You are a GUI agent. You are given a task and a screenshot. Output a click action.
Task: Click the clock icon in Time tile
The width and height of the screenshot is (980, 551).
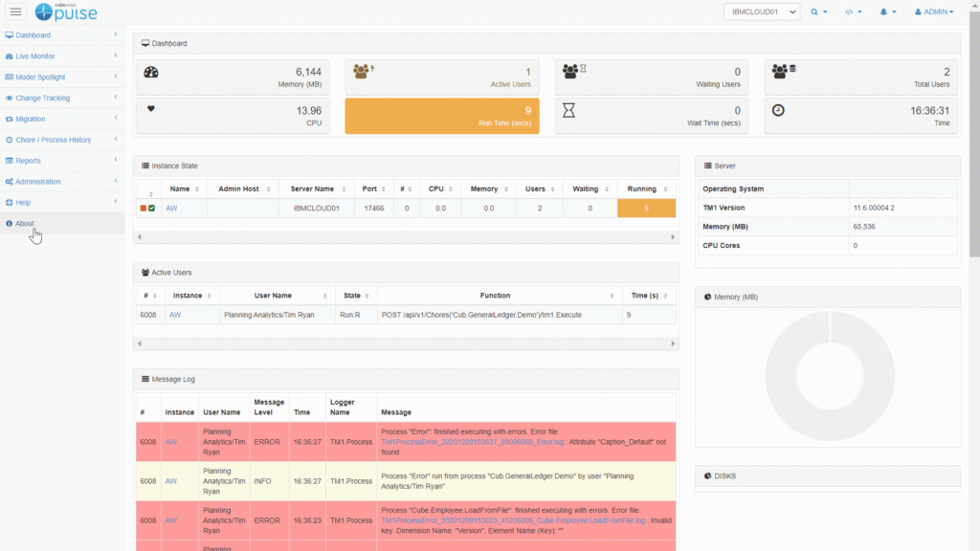(778, 110)
